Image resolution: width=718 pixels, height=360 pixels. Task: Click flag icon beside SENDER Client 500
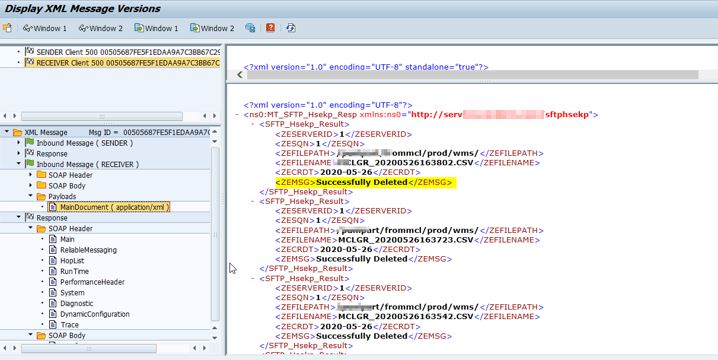(29, 51)
